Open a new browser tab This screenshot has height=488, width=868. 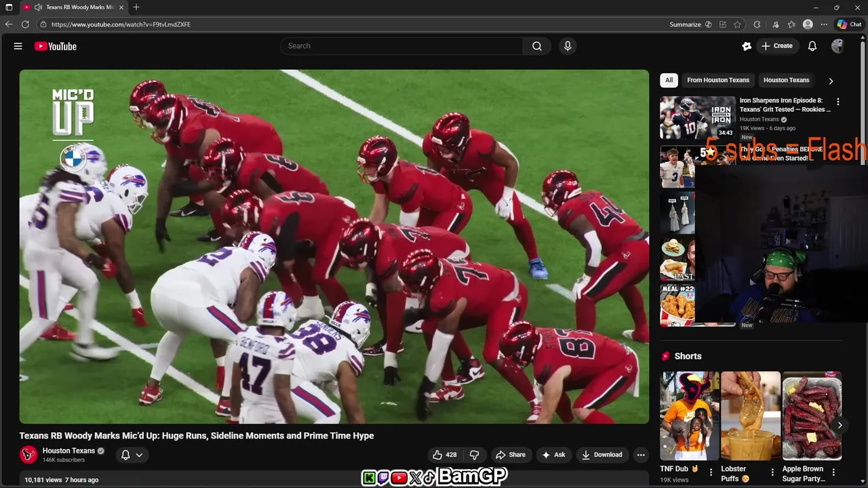(x=136, y=7)
